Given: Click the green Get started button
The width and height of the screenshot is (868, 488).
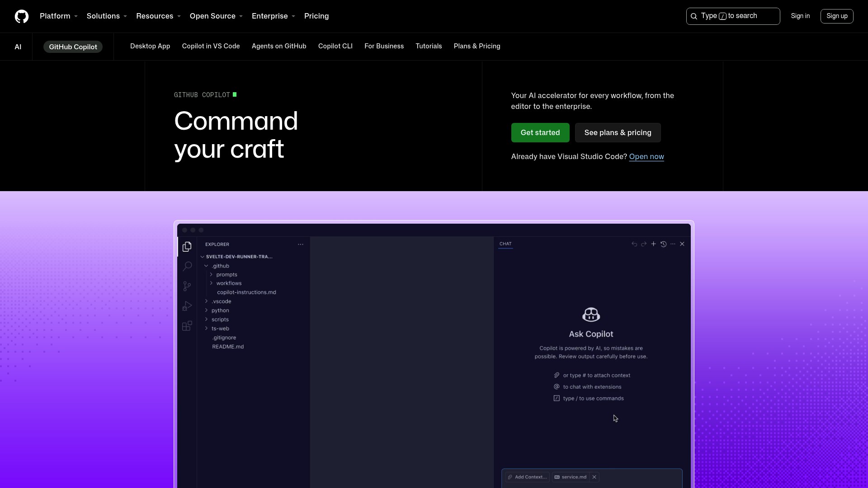Looking at the screenshot, I should pyautogui.click(x=540, y=133).
